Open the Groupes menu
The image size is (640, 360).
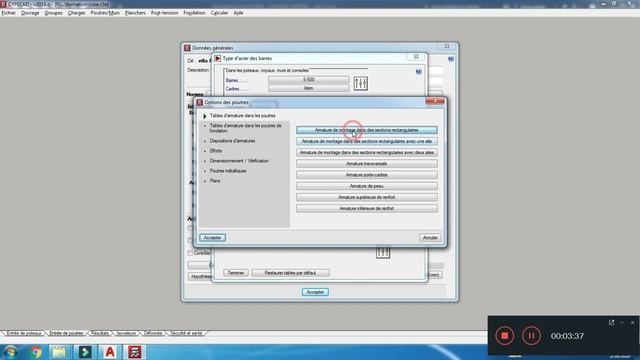pyautogui.click(x=53, y=13)
